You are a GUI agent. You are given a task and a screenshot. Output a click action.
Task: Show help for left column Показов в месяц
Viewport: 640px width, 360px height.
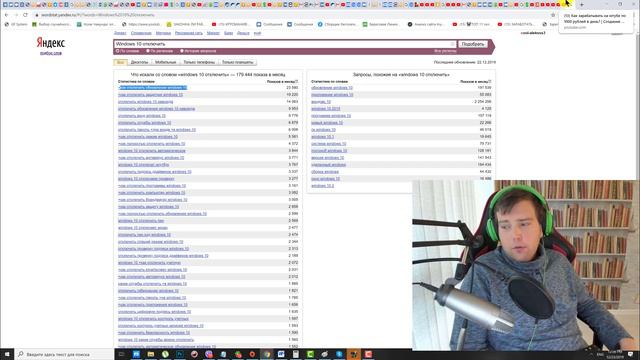pyautogui.click(x=296, y=82)
